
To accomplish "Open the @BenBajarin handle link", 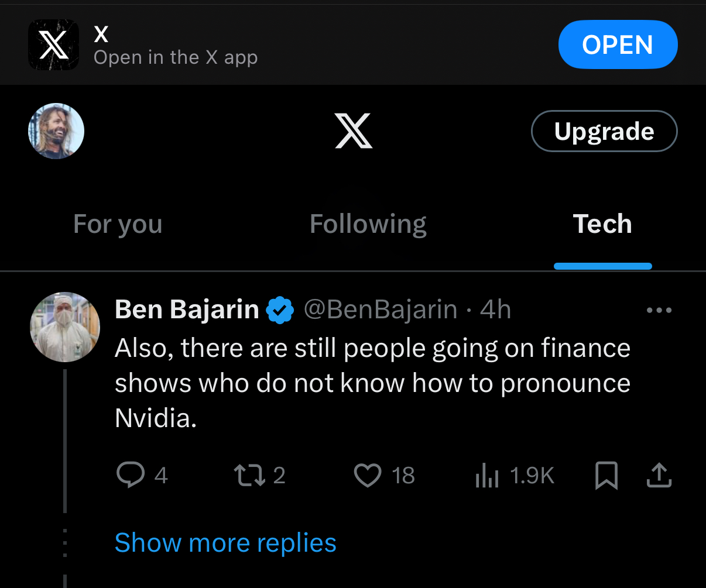I will [380, 310].
